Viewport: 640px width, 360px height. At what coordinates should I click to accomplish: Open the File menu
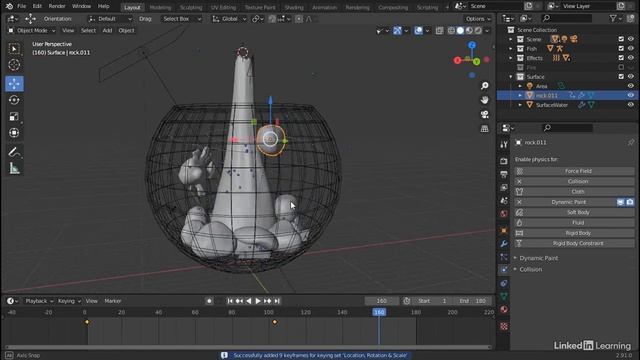[x=22, y=7]
